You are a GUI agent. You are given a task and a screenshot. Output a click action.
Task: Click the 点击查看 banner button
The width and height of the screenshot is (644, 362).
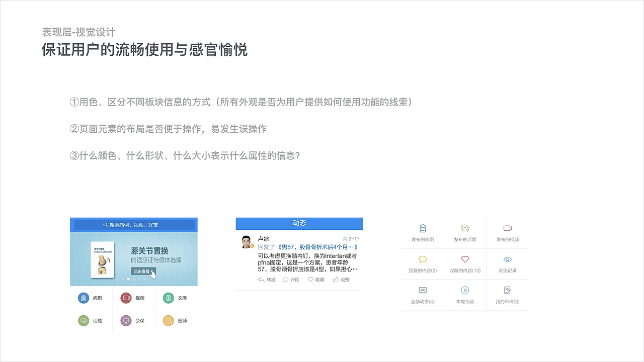pyautogui.click(x=144, y=270)
